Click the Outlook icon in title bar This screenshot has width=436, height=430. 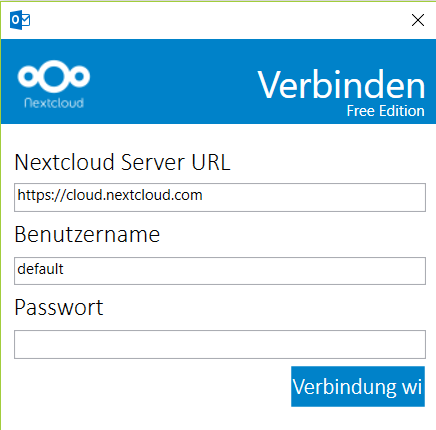(x=20, y=20)
